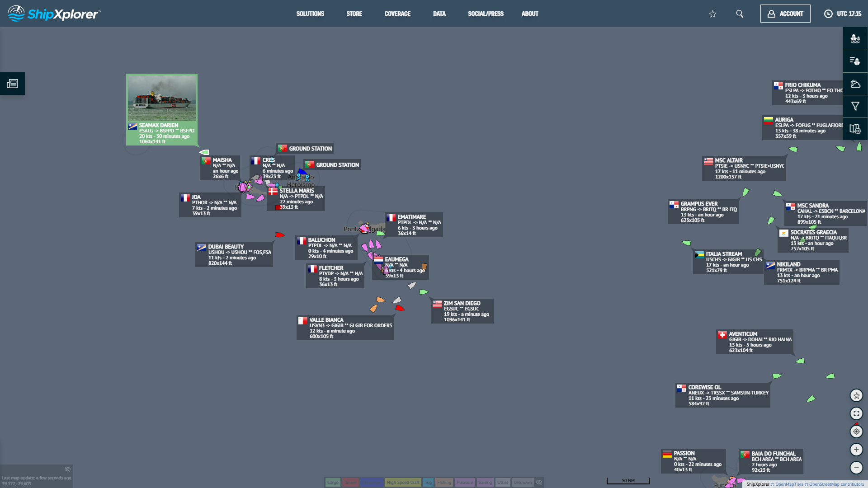Select the green ship marker near ZIM SAN DIEGO

click(424, 292)
